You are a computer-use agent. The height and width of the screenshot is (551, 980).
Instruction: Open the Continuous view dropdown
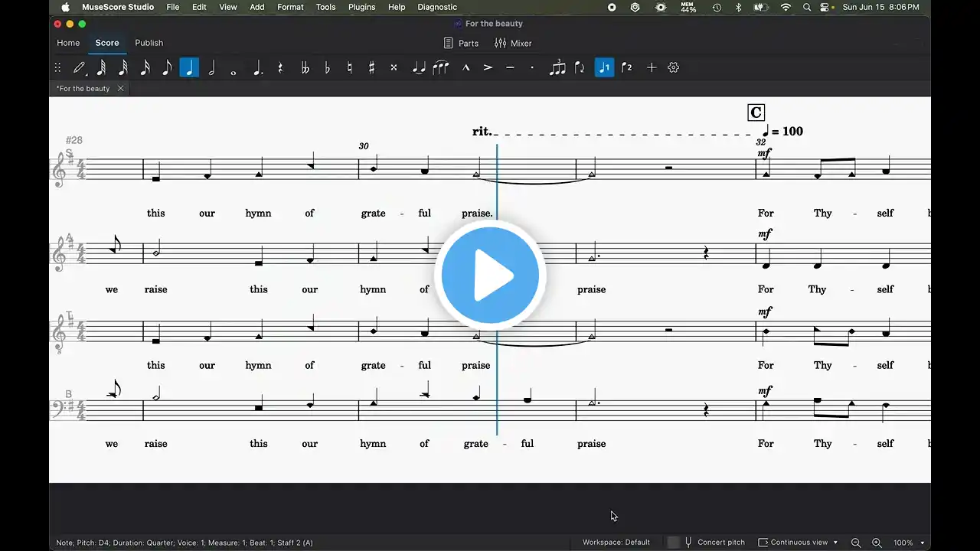(798, 543)
